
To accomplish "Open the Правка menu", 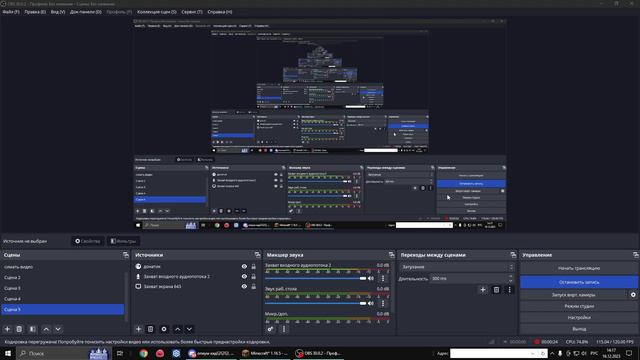I will pos(35,12).
